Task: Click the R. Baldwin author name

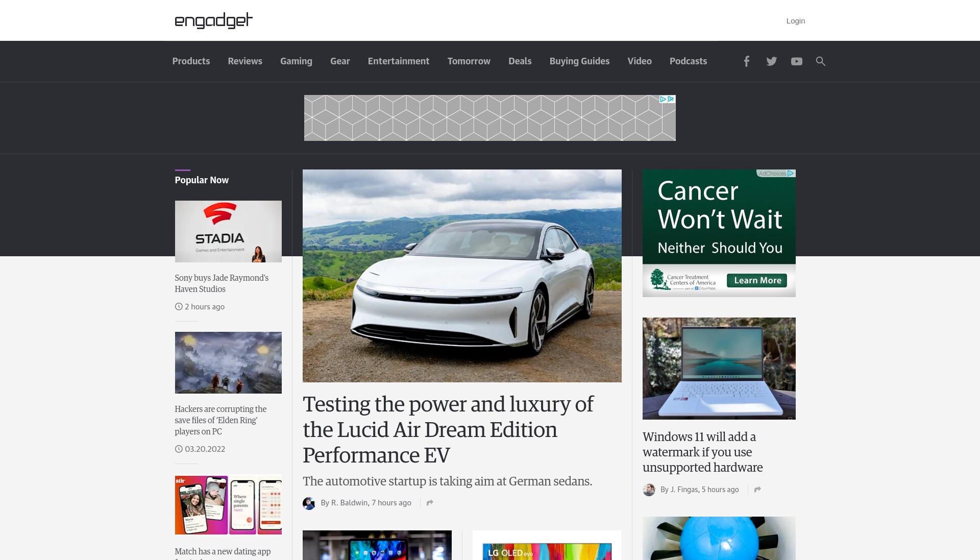Action: tap(350, 503)
